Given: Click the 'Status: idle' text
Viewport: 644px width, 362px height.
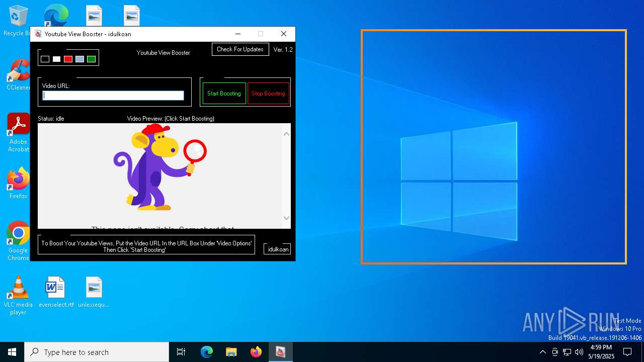Looking at the screenshot, I should click(51, 119).
